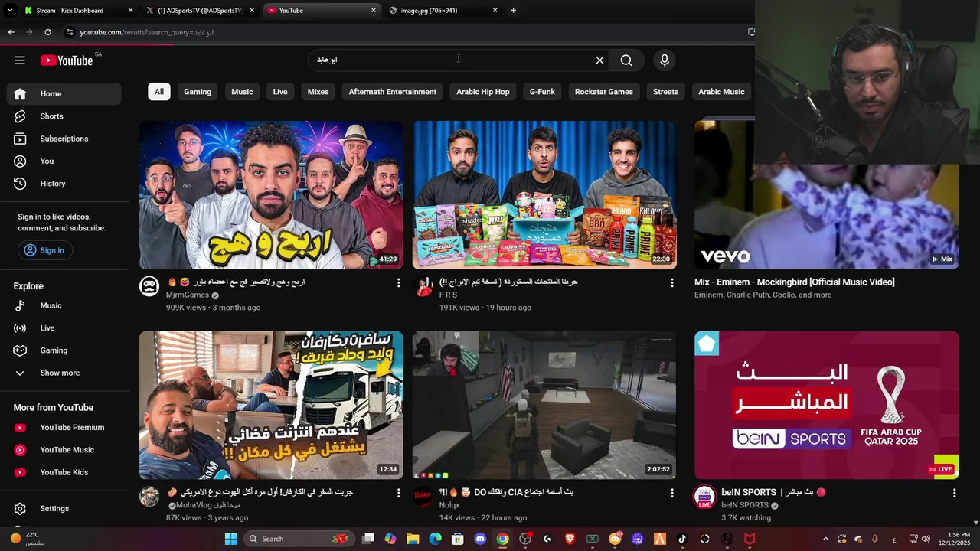Open Mix - Eminem - Mockingbird title

pyautogui.click(x=794, y=282)
